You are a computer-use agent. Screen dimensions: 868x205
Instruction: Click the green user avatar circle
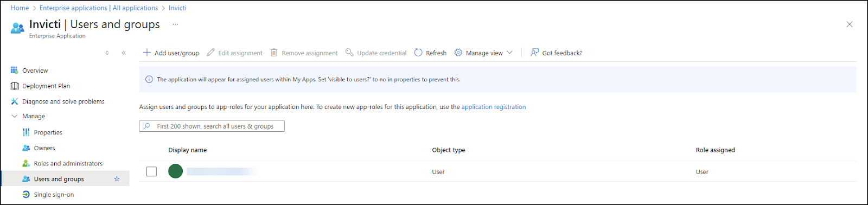pos(175,171)
